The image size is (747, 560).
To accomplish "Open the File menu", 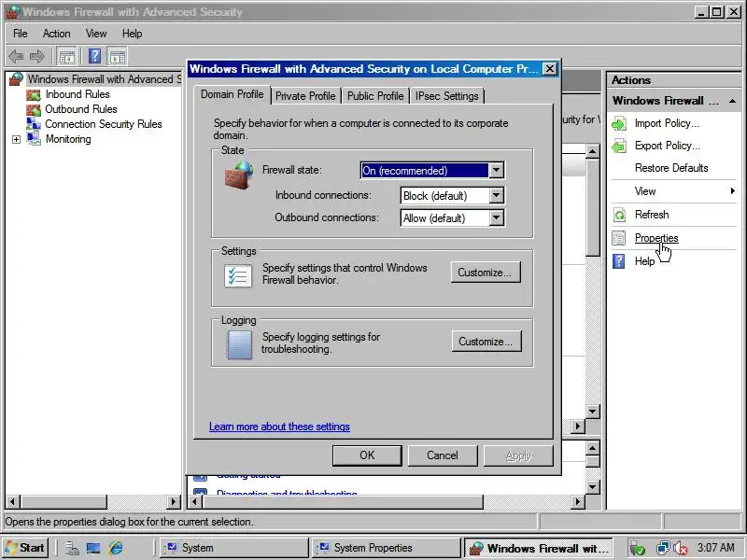I will 20,34.
